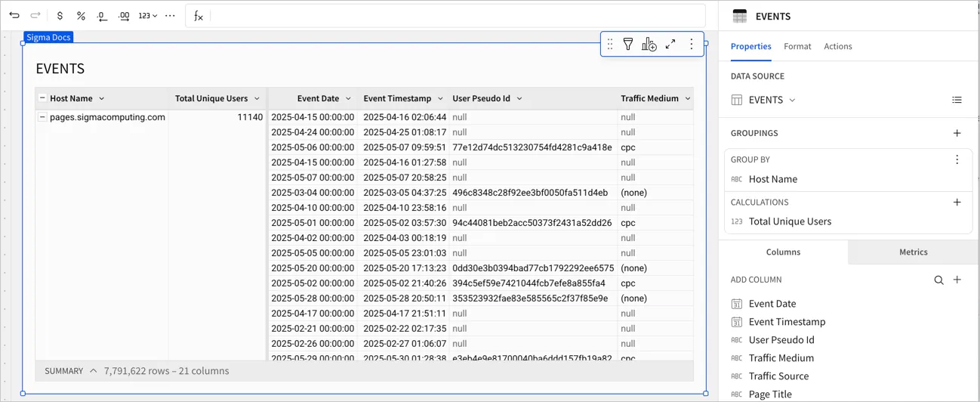Expand the SUMMARY bar caret
Image resolution: width=980 pixels, height=402 pixels.
[93, 371]
